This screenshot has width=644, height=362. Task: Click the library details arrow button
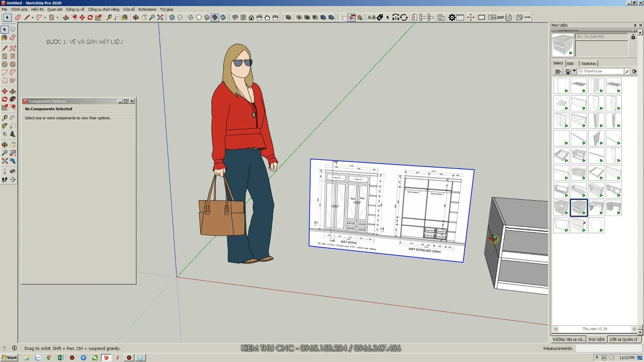pos(634,71)
